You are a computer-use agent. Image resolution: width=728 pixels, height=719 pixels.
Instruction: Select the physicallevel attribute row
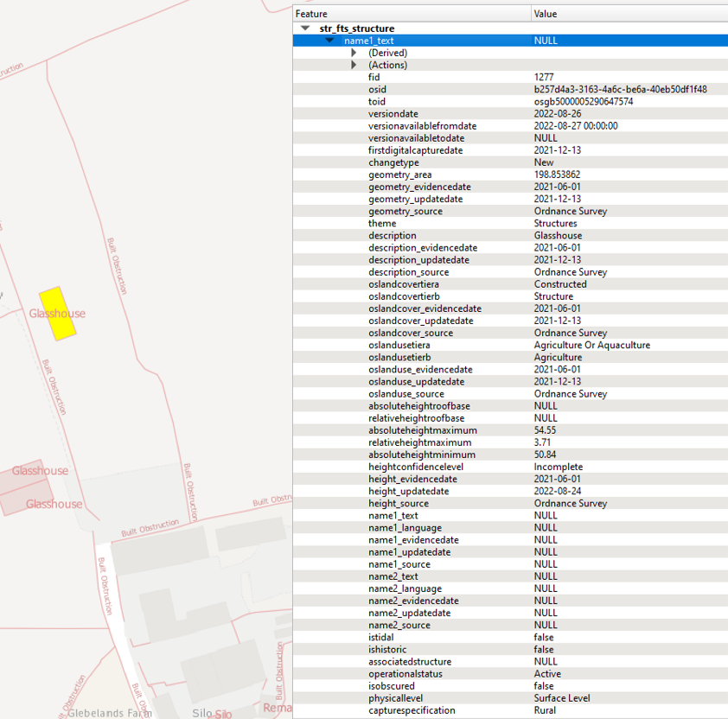pos(395,698)
